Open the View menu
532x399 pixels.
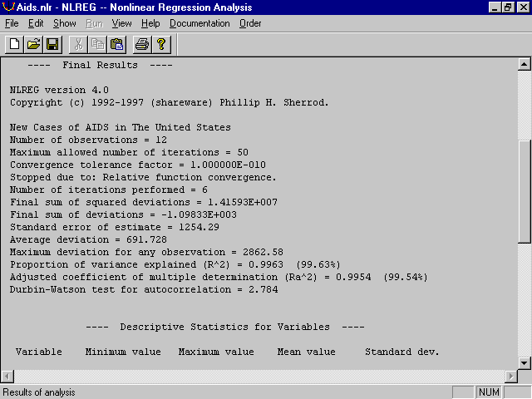pyautogui.click(x=121, y=23)
